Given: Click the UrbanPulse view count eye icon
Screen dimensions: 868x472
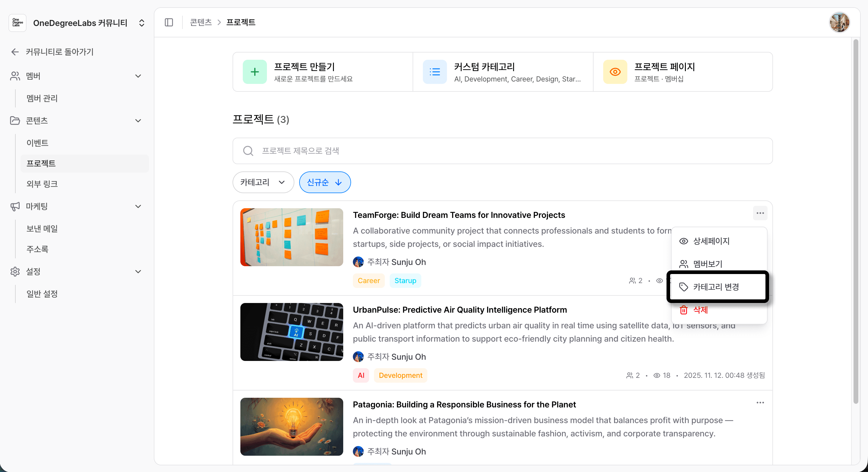Looking at the screenshot, I should [657, 375].
